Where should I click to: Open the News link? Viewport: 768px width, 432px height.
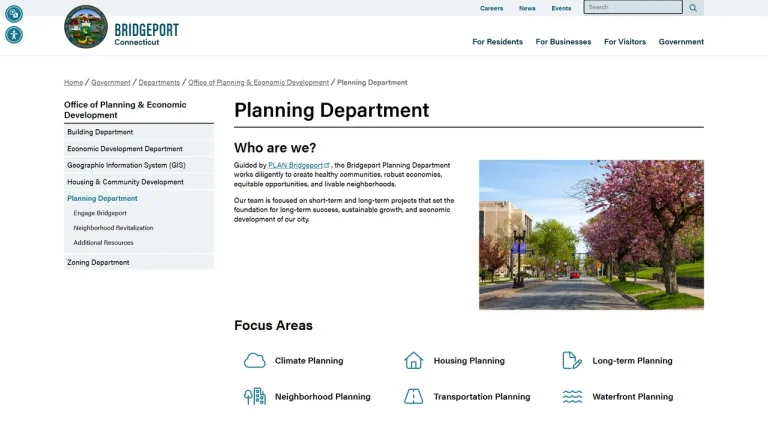point(527,8)
